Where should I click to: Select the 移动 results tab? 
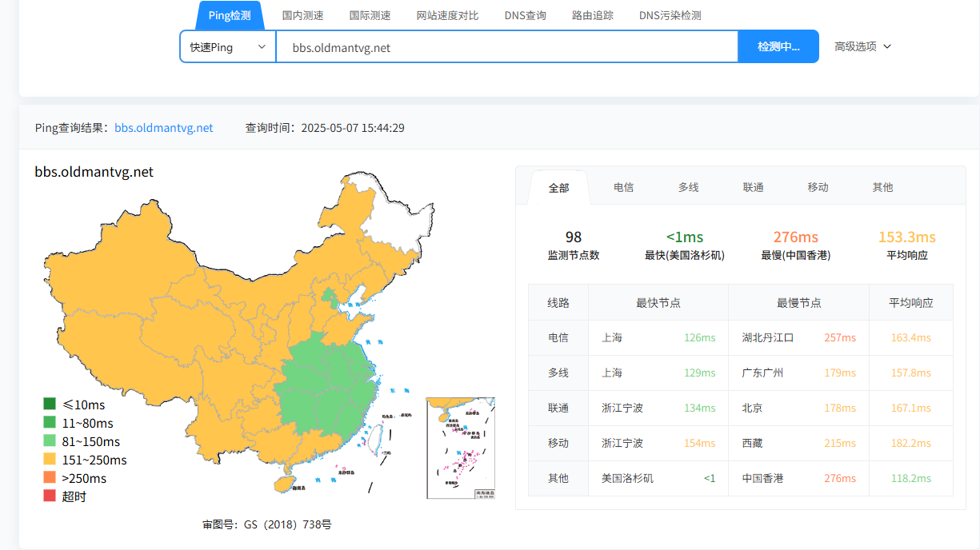818,187
